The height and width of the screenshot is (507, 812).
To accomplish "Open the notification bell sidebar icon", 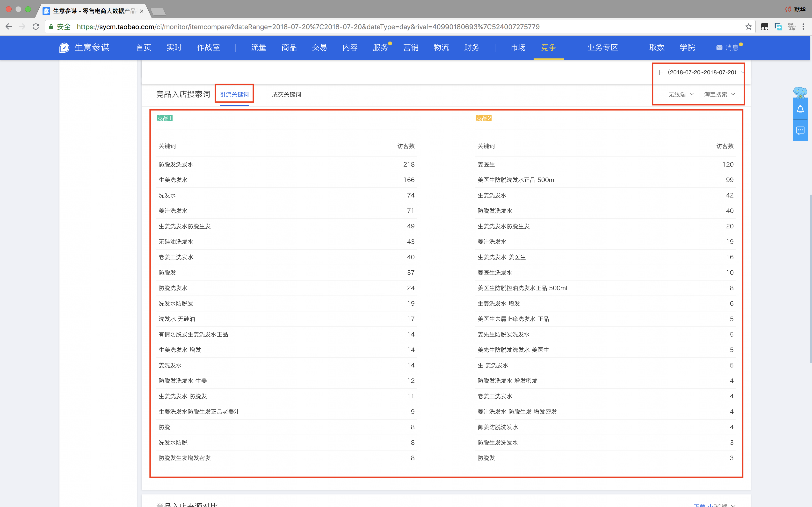I will click(x=800, y=109).
